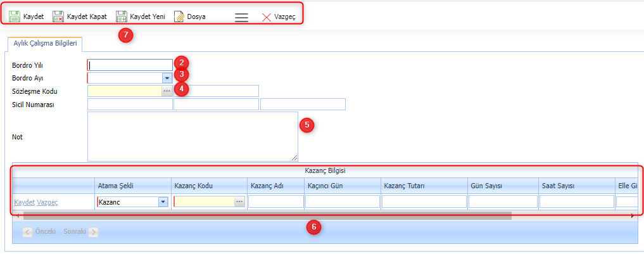The width and height of the screenshot is (644, 256).
Task: Click the Kazanç Tutarı input cell
Action: click(x=424, y=202)
